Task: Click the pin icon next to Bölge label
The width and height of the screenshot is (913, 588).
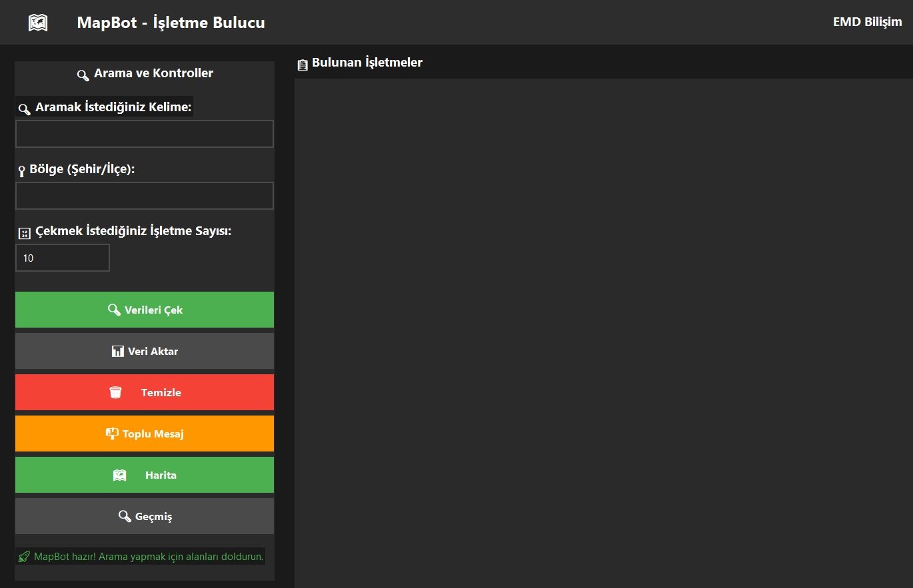Action: [x=21, y=171]
